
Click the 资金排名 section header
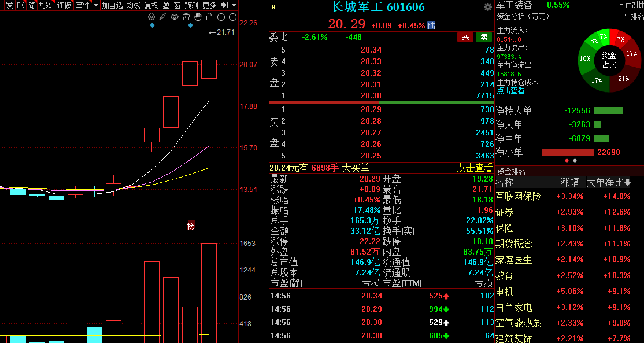coord(511,171)
